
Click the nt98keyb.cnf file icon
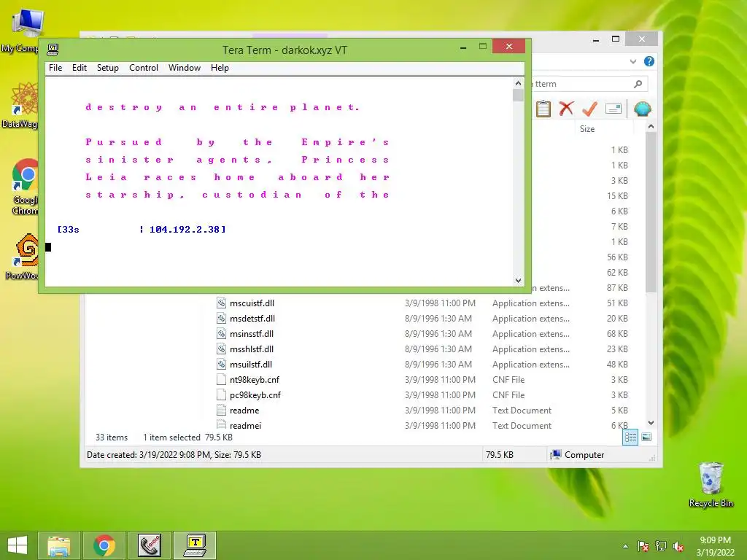221,379
